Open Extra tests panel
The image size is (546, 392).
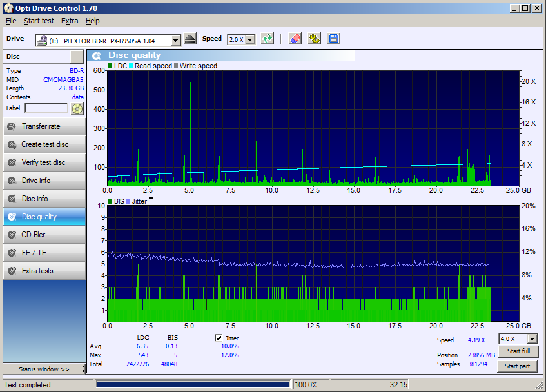44,271
